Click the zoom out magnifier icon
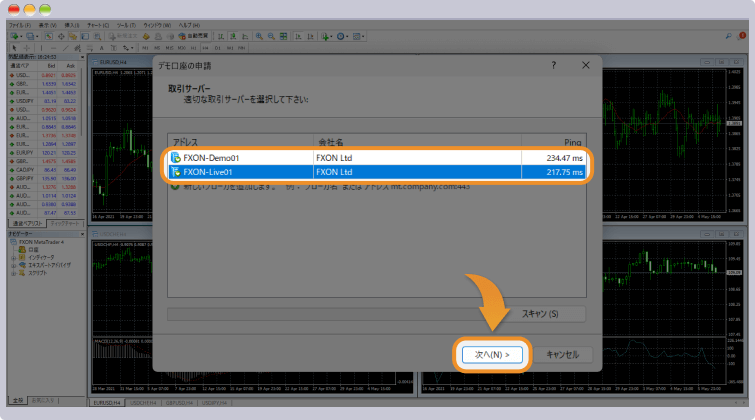 [x=271, y=36]
